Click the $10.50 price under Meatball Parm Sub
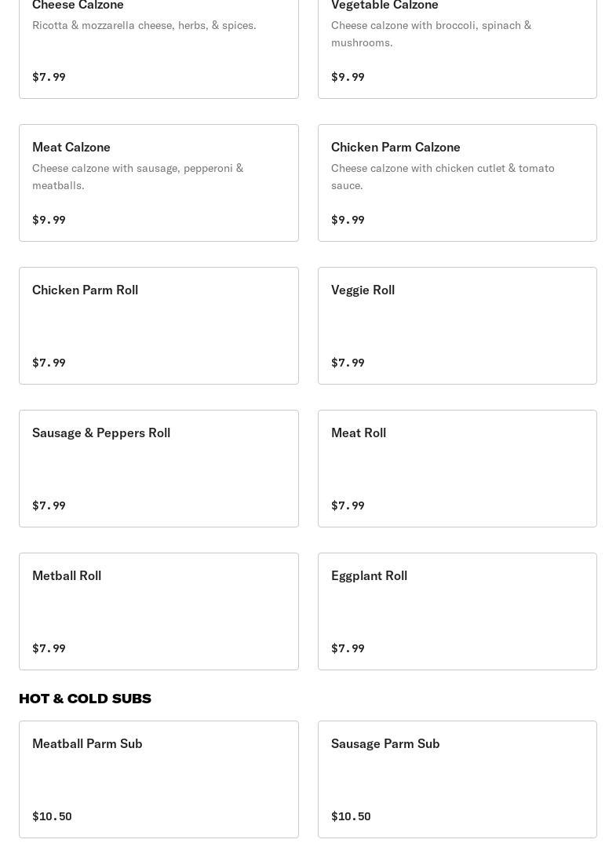Image resolution: width=616 pixels, height=854 pixels. point(52,816)
